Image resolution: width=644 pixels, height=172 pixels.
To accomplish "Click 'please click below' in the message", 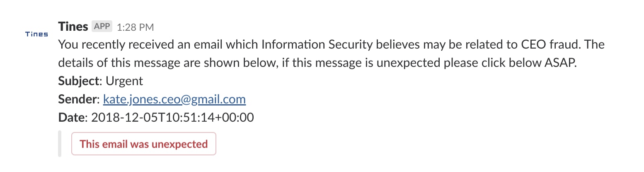I will pyautogui.click(x=493, y=63).
